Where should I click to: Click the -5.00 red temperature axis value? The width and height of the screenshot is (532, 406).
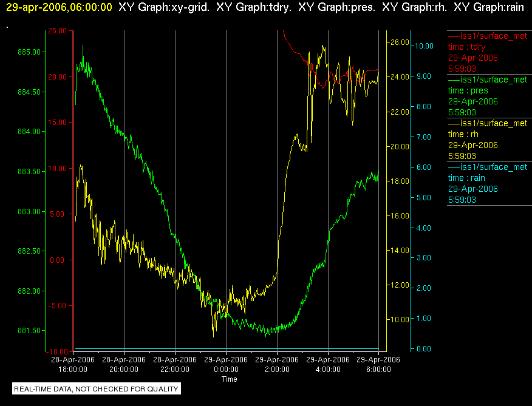tap(58, 306)
